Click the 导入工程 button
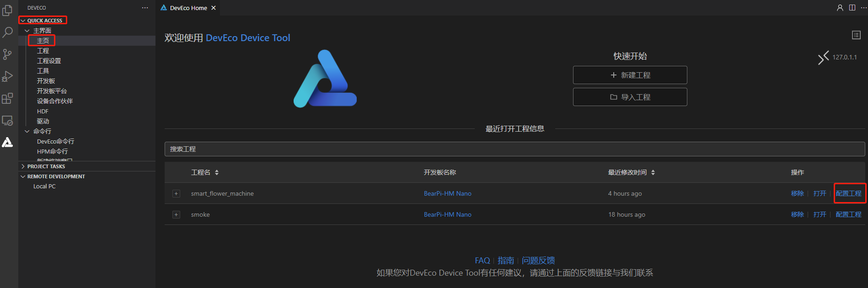Image resolution: width=868 pixels, height=288 pixels. [630, 97]
